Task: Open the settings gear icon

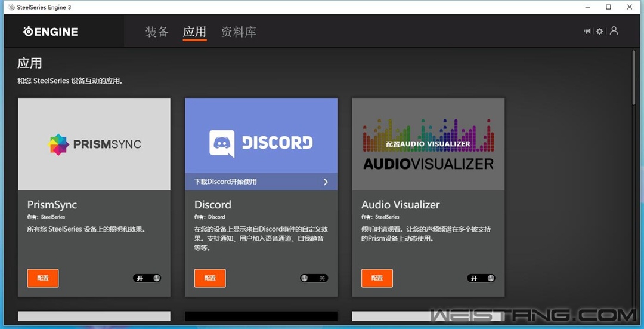Action: tap(600, 31)
